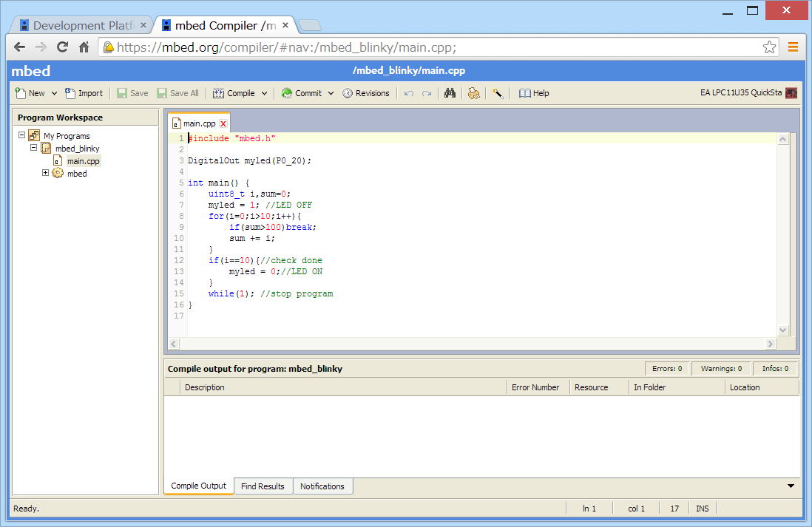Open the Compile dropdown arrow
The width and height of the screenshot is (812, 527).
(264, 93)
